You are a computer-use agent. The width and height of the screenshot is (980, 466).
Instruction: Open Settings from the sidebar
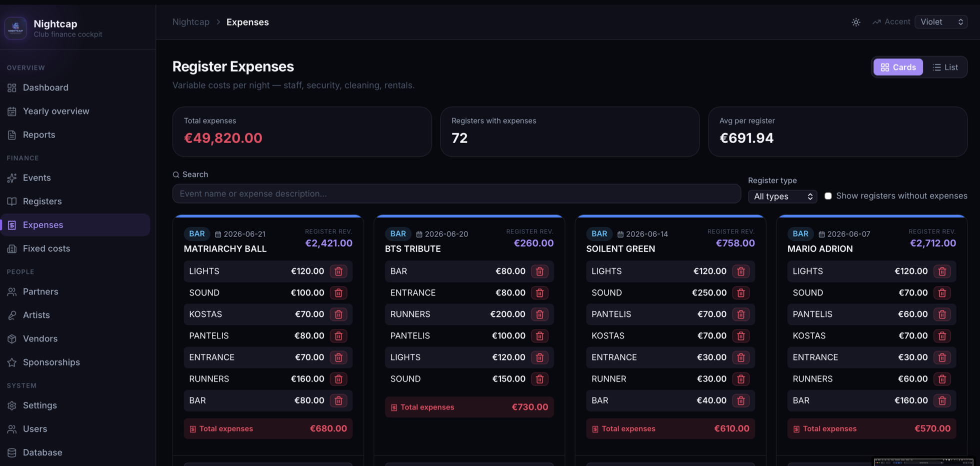[75, 405]
